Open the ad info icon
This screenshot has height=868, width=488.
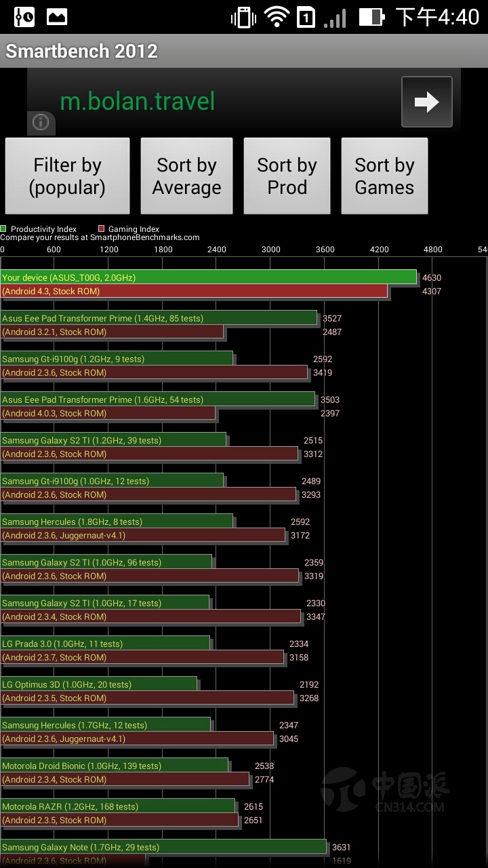point(41,122)
